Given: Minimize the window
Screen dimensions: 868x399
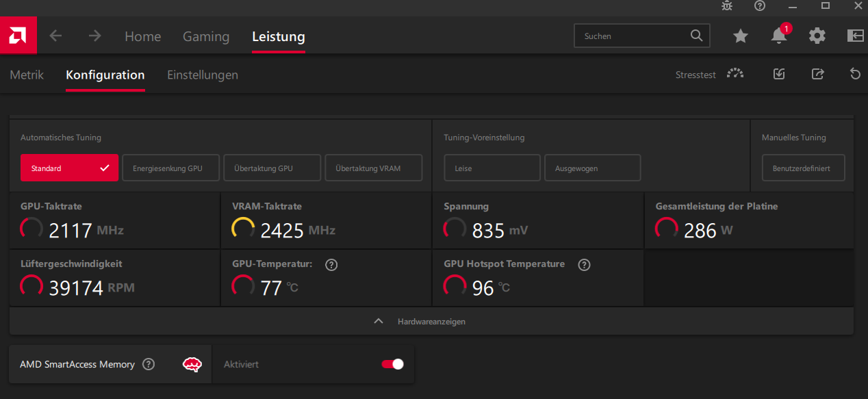Looking at the screenshot, I should pyautogui.click(x=793, y=5).
